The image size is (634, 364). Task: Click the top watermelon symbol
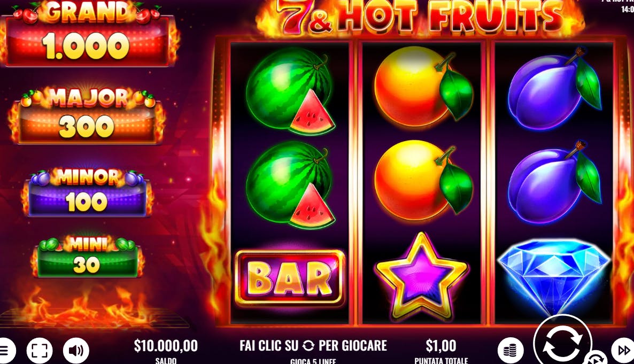click(x=290, y=91)
